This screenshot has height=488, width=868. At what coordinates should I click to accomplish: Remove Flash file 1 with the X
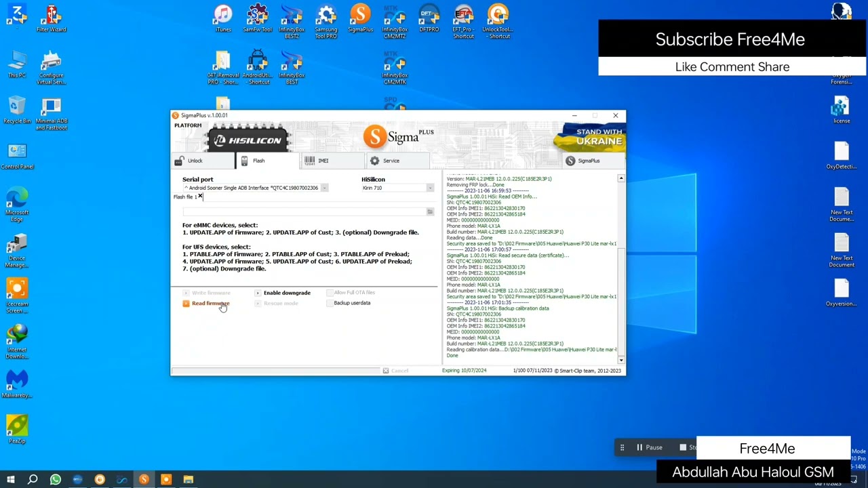[200, 197]
